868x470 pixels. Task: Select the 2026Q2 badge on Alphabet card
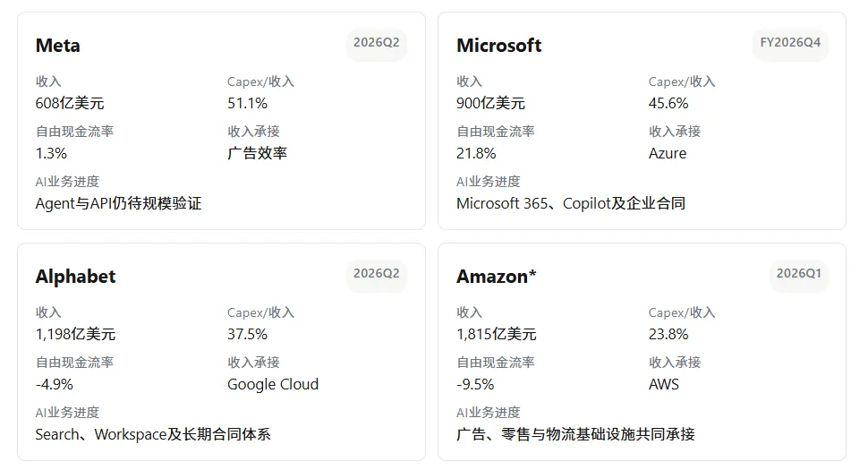377,273
